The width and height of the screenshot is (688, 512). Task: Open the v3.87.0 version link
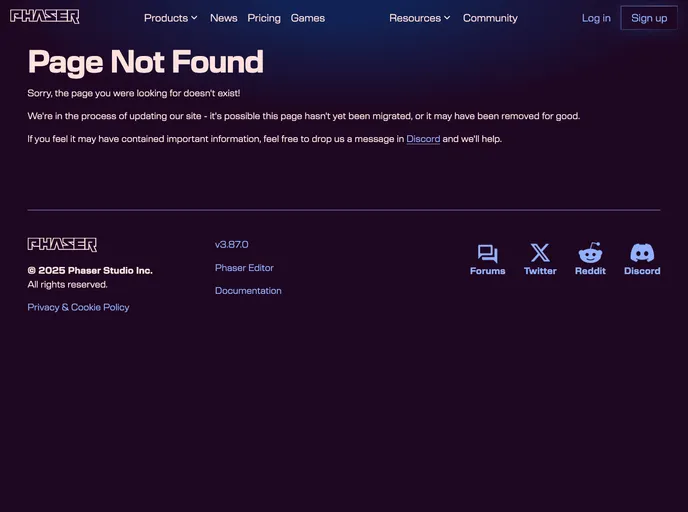[232, 244]
